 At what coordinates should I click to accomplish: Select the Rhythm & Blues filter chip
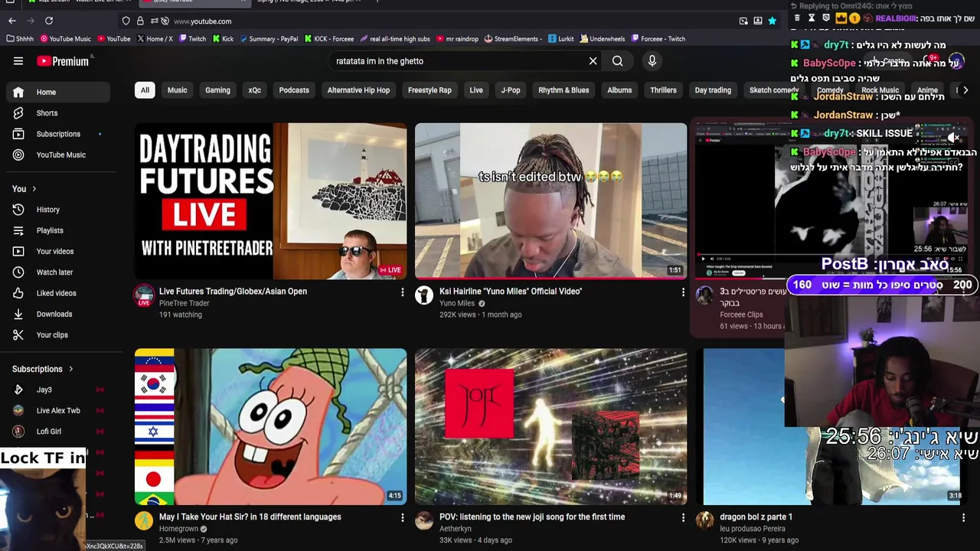pyautogui.click(x=563, y=90)
